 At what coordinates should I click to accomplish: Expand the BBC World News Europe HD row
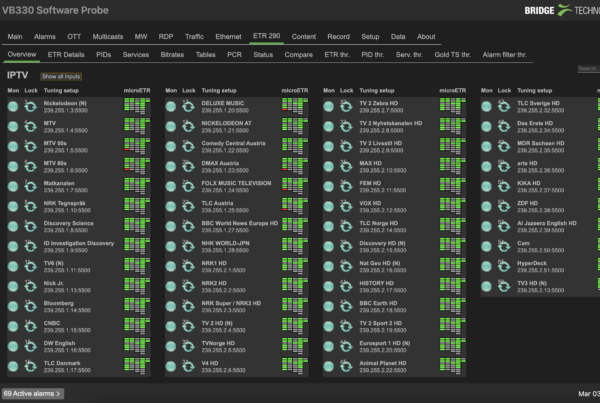(236, 227)
